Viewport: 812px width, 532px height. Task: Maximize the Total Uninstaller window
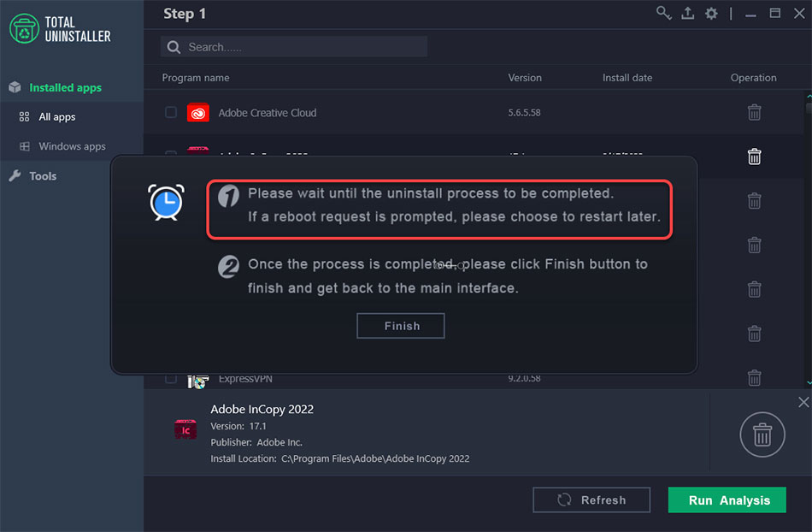pos(774,13)
